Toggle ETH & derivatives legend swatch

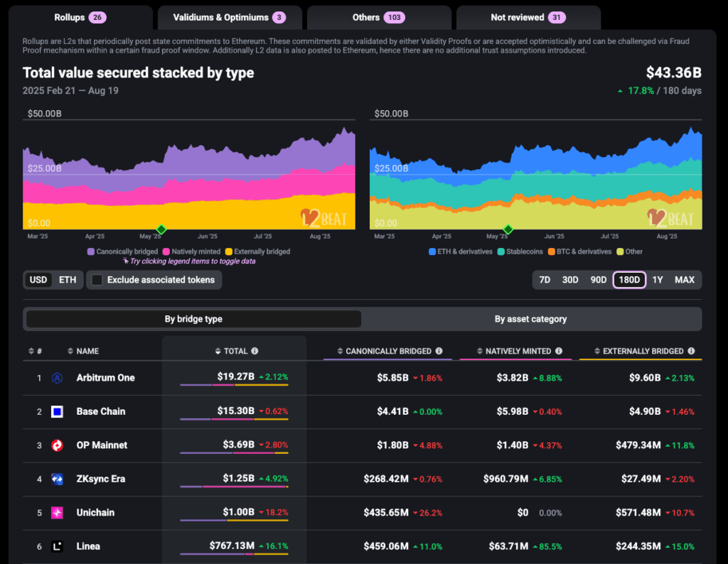click(x=432, y=251)
